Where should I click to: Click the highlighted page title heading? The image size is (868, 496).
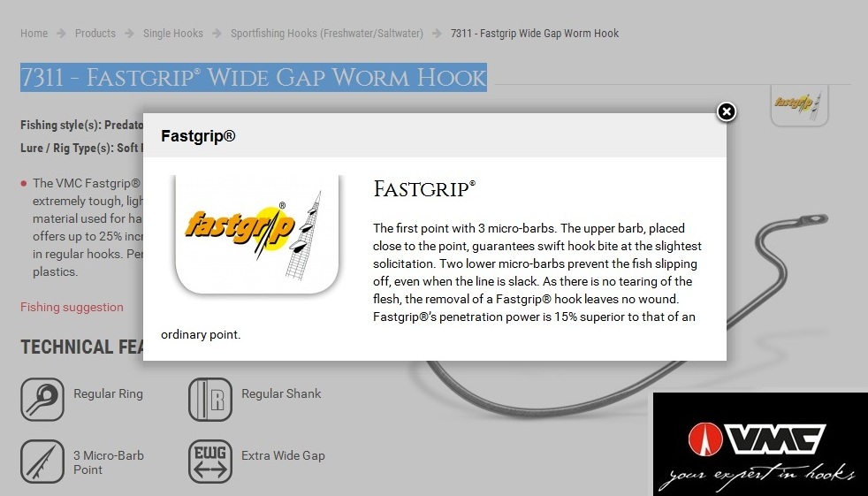point(254,78)
